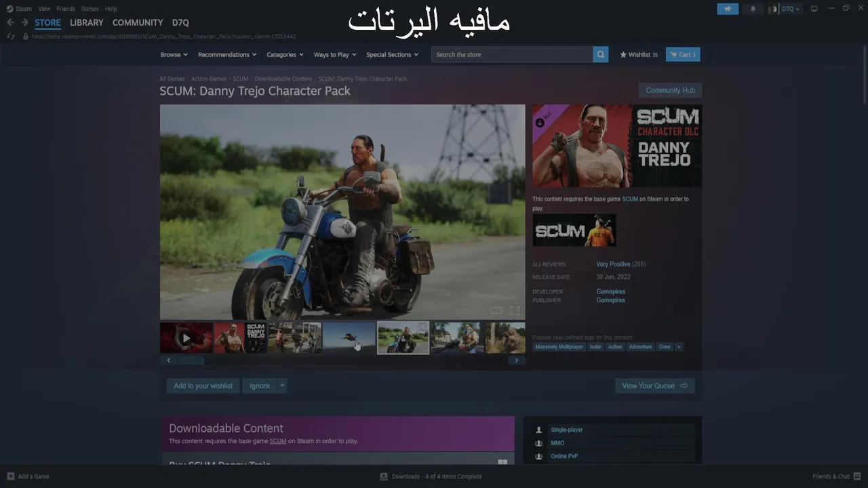
Task: Reload the store page
Action: pyautogui.click(x=10, y=36)
